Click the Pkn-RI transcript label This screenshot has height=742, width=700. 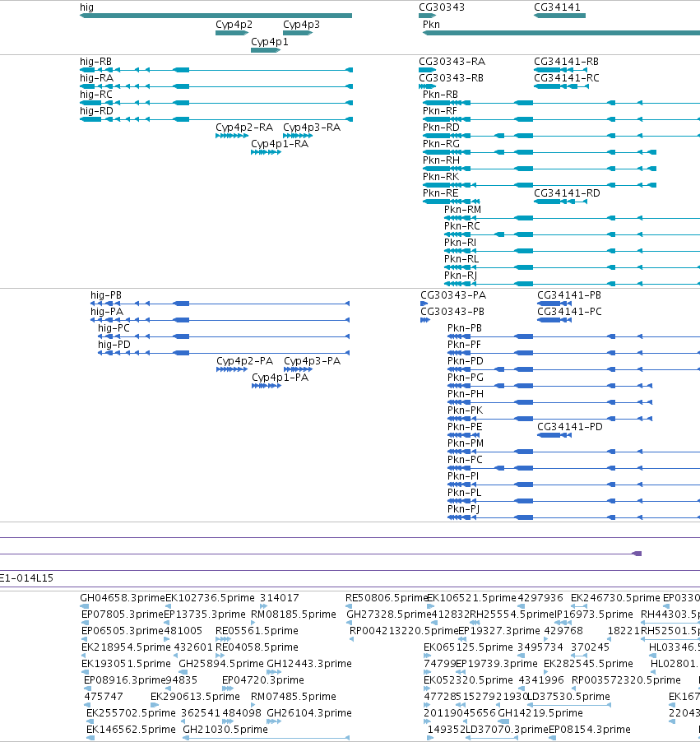(x=460, y=243)
